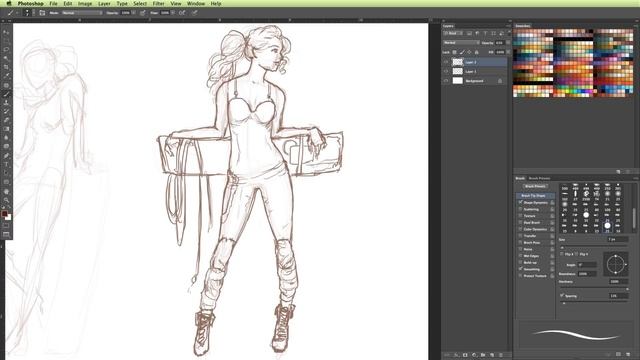
Task: Open the layer filter Kind dropdown
Action: click(453, 33)
